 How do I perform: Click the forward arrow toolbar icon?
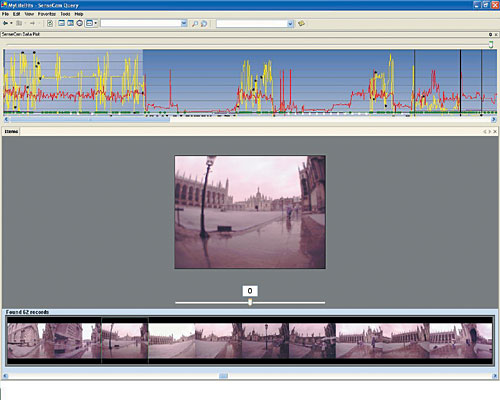pyautogui.click(x=32, y=23)
